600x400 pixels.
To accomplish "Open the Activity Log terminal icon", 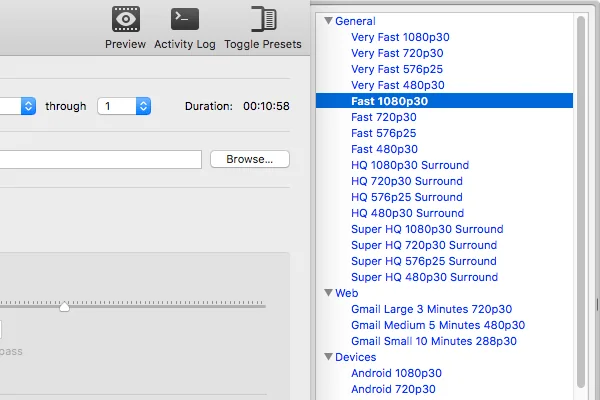I will [x=185, y=19].
